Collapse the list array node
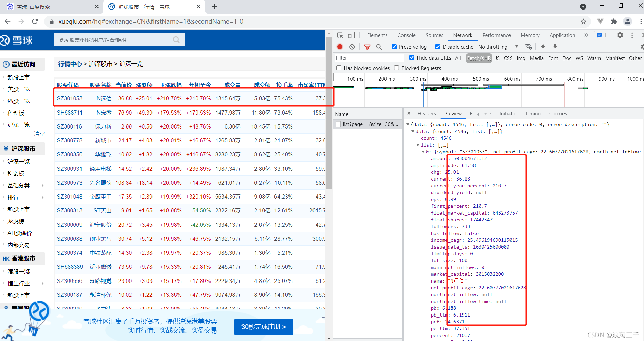The height and width of the screenshot is (341, 644). (418, 145)
